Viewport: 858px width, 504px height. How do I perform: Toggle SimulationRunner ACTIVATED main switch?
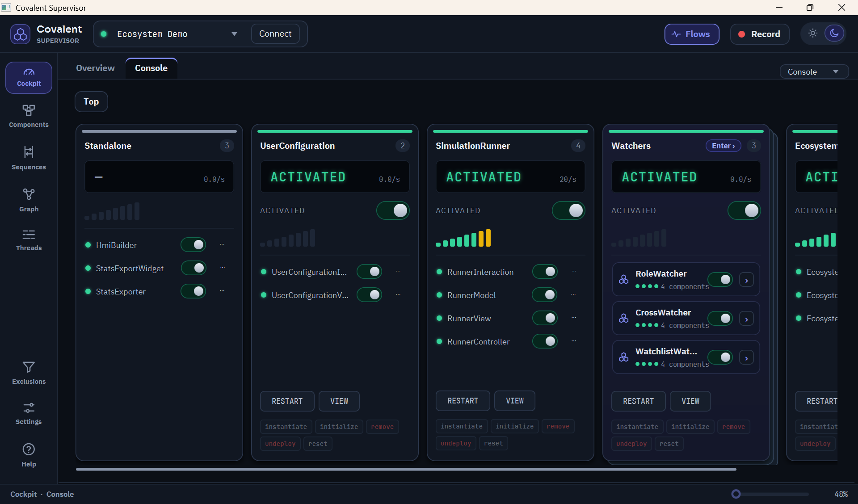point(568,210)
